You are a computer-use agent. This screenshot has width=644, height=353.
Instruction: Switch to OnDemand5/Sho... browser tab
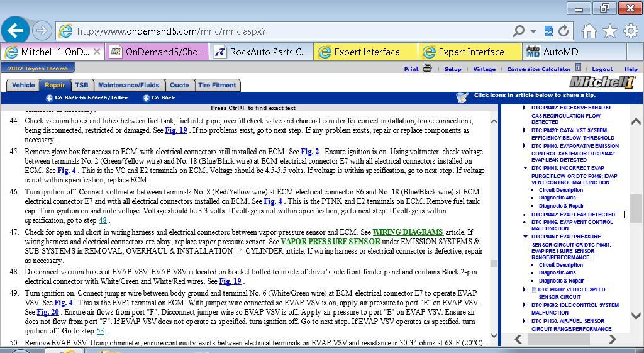(157, 52)
